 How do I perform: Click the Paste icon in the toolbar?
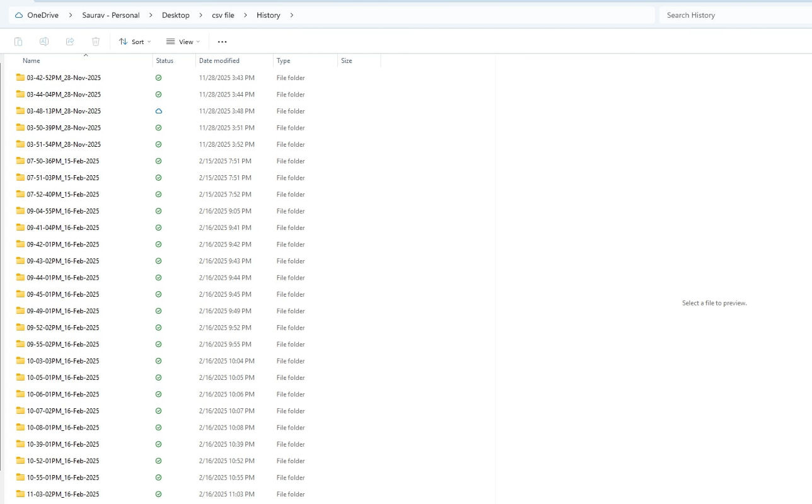point(18,42)
